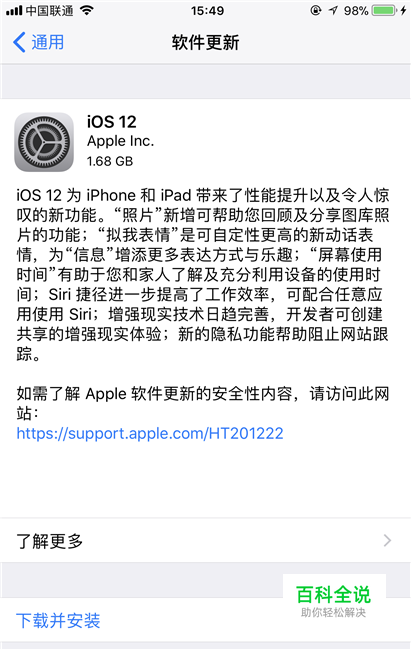
Task: Tap the 软件更新 page title
Action: coord(205,43)
